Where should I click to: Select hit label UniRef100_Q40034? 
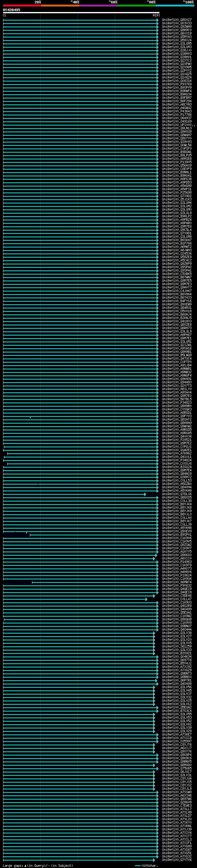(x=177, y=436)
